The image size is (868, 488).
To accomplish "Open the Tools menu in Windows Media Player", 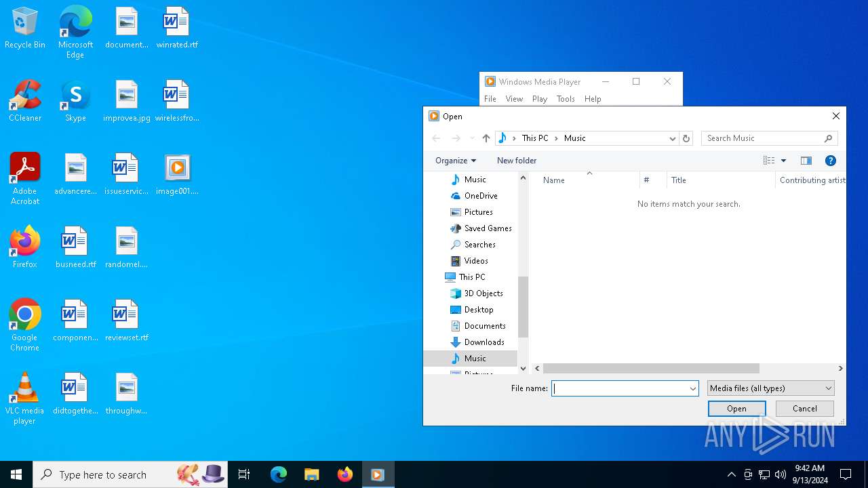I will point(566,99).
